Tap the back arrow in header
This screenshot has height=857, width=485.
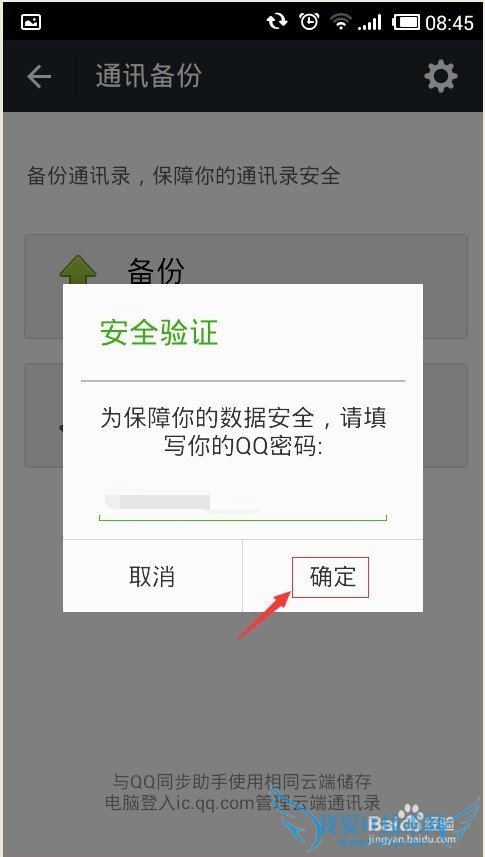(x=39, y=77)
